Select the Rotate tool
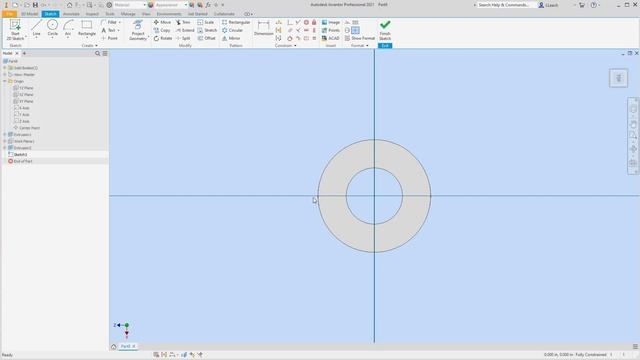The width and height of the screenshot is (640, 360). (163, 38)
